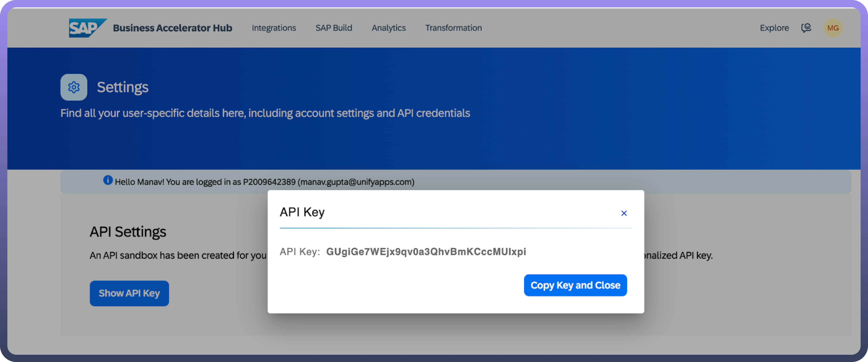Click the 'API Key:' field label
Image resolution: width=868 pixels, height=362 pixels.
click(299, 252)
